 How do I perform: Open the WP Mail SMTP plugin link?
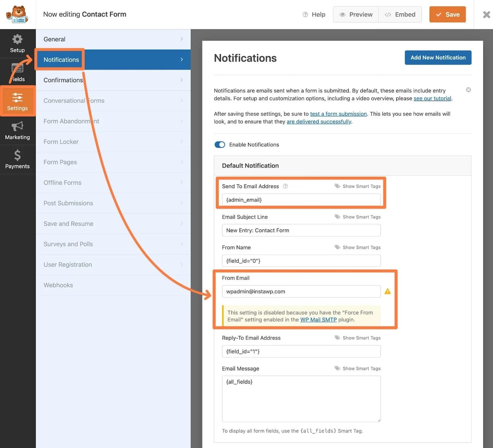coord(318,320)
